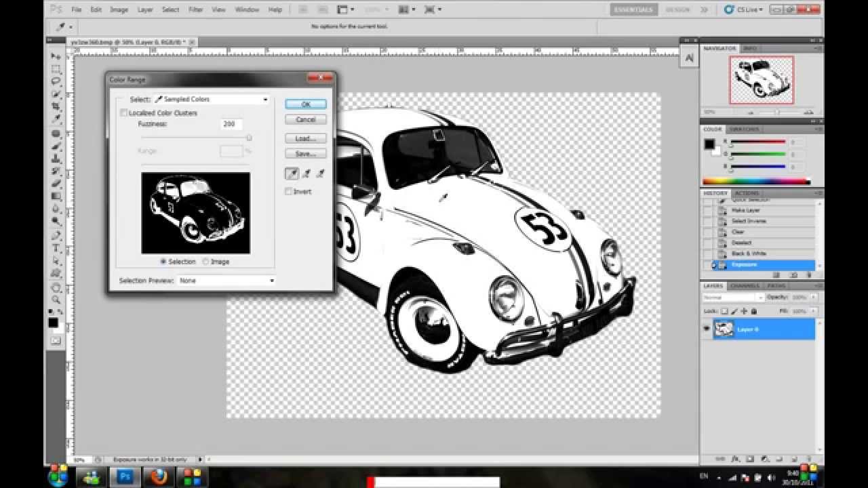The width and height of the screenshot is (868, 488).
Task: Enable Localized Color Clusters checkbox
Action: pos(123,113)
